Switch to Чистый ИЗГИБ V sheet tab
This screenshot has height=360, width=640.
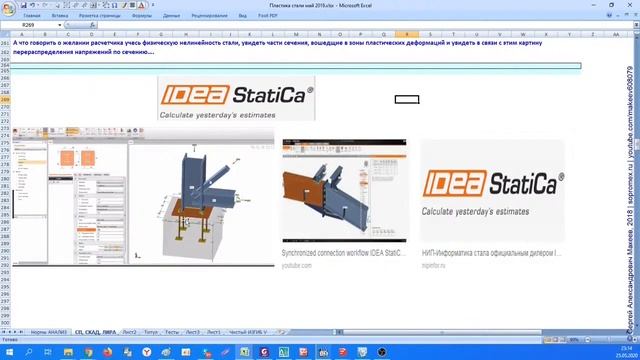pyautogui.click(x=248, y=332)
